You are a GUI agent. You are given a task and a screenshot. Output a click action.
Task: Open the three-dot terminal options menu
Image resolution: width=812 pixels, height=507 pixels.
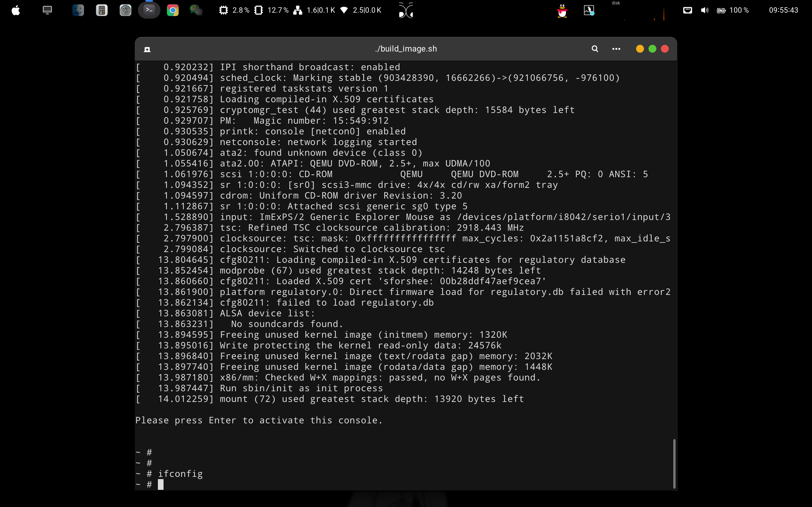click(x=616, y=49)
